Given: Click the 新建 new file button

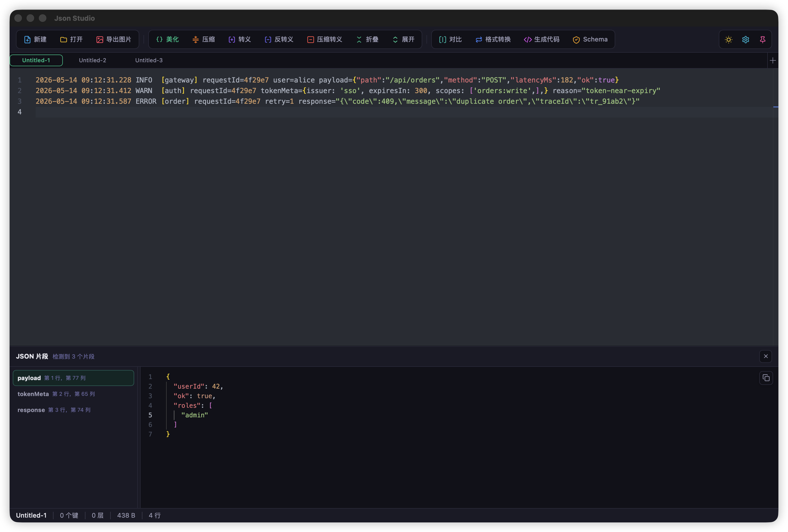Looking at the screenshot, I should click(x=35, y=39).
